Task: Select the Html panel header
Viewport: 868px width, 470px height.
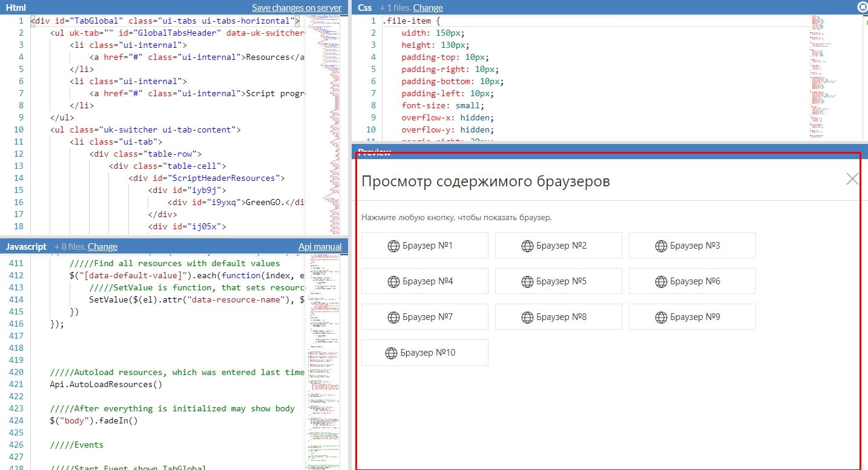Action: (x=15, y=7)
